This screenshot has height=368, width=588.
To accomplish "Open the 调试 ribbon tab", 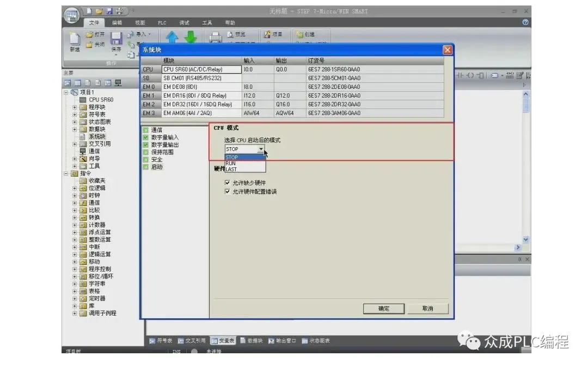I will [x=184, y=22].
